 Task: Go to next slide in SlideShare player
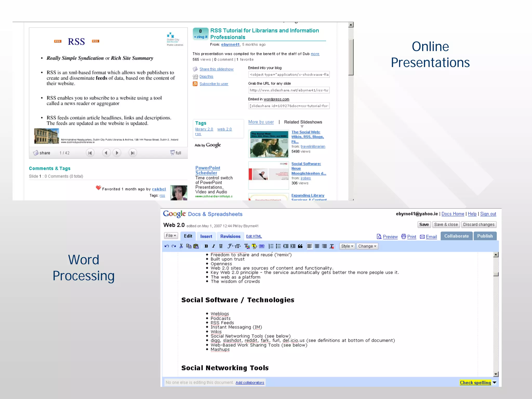pyautogui.click(x=117, y=153)
